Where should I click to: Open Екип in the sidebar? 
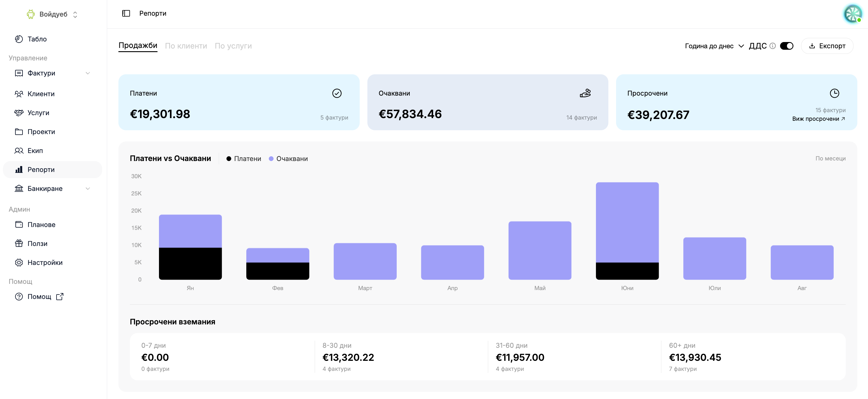pos(52,151)
